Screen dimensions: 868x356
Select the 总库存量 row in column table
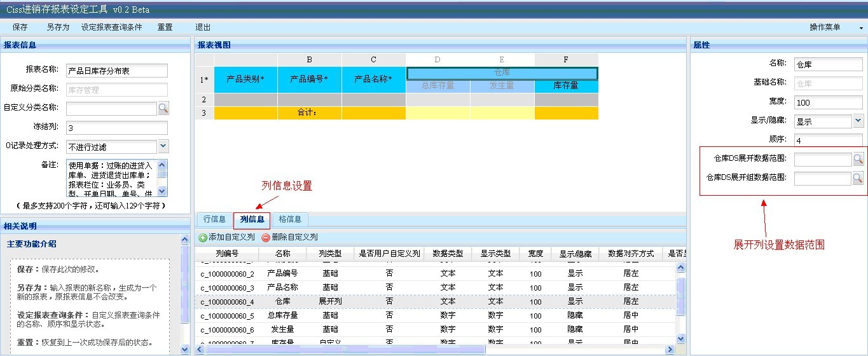pyautogui.click(x=282, y=315)
